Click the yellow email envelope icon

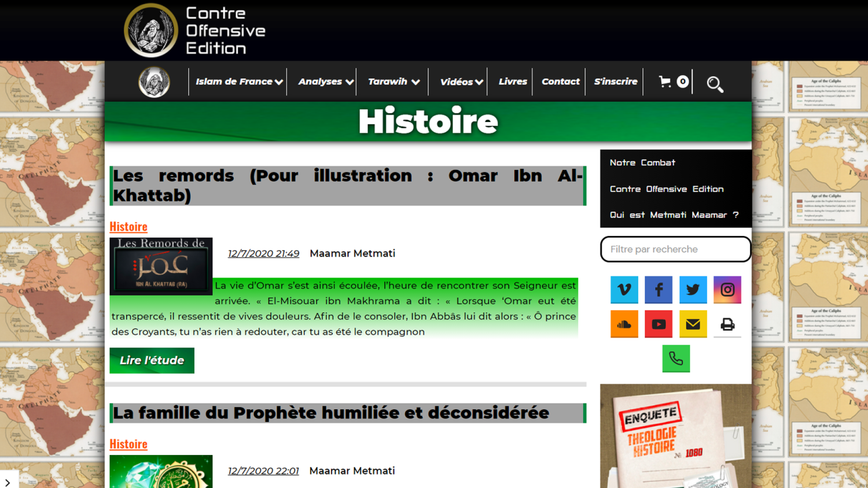[x=693, y=324]
